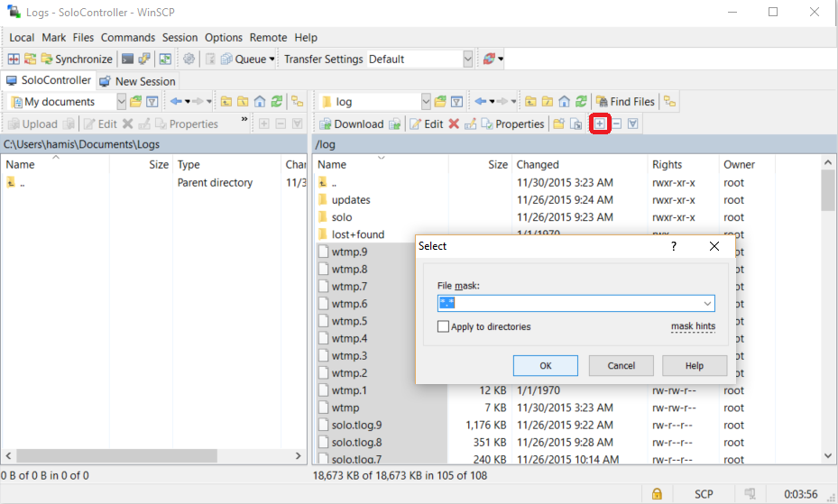Open the Options menu
This screenshot has height=504, width=838.
[x=224, y=37]
